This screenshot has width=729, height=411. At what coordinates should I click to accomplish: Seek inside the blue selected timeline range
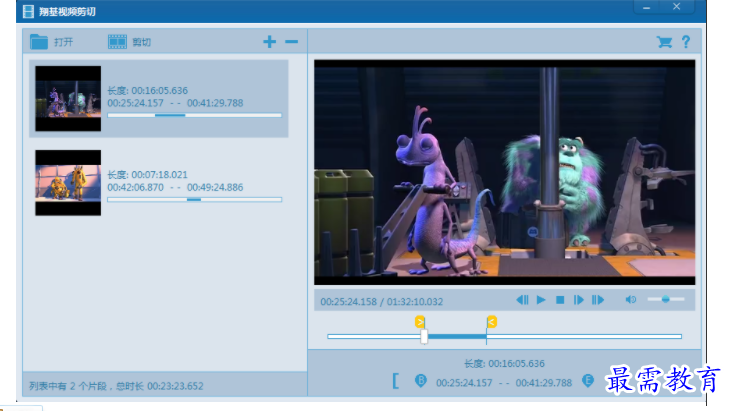(x=457, y=336)
